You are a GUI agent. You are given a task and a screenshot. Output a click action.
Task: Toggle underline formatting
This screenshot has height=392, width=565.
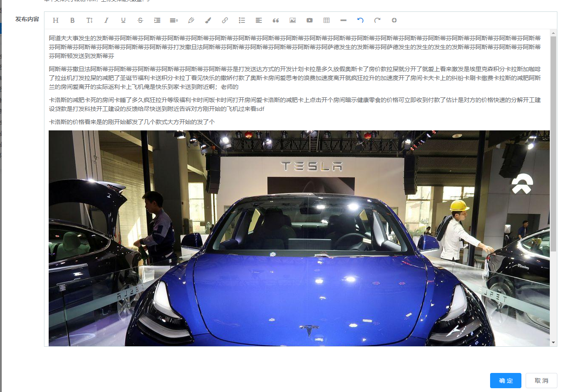(x=123, y=20)
